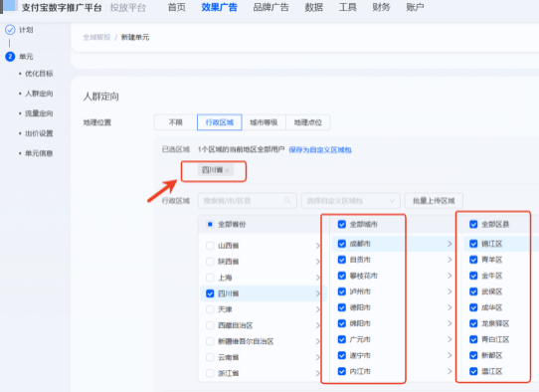Open the 账户 menu
This screenshot has height=392, width=539.
pos(415,7)
